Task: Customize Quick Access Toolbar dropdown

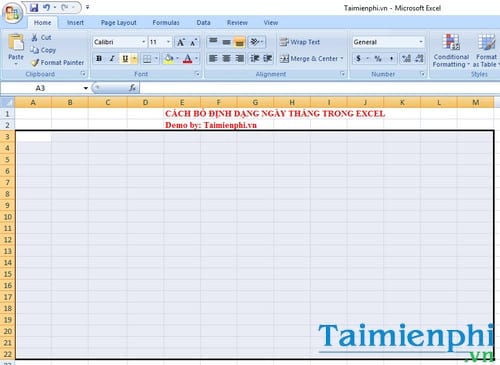Action: (x=87, y=7)
